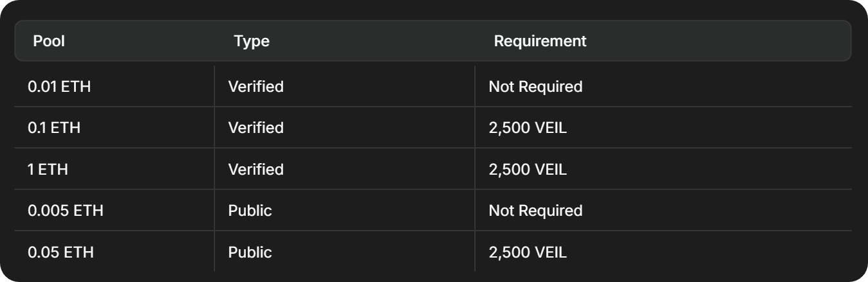This screenshot has height=282, width=868.
Task: Click 2,500 VEIL requirement for 0.1 ETH pool
Action: 528,128
